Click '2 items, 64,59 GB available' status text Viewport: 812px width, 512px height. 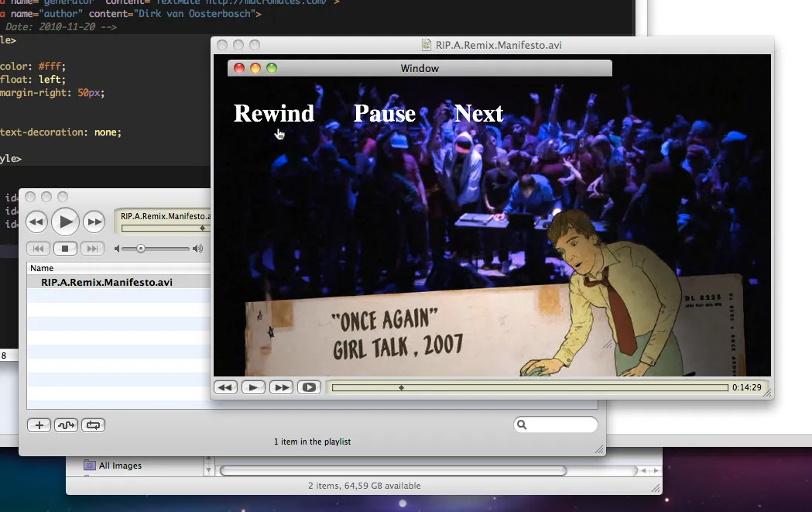[x=364, y=486]
